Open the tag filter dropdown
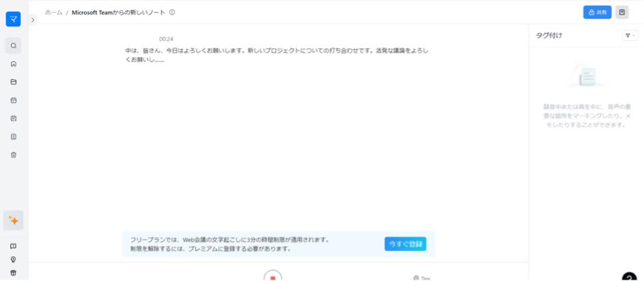Viewport: 644px width, 281px height. (x=630, y=35)
